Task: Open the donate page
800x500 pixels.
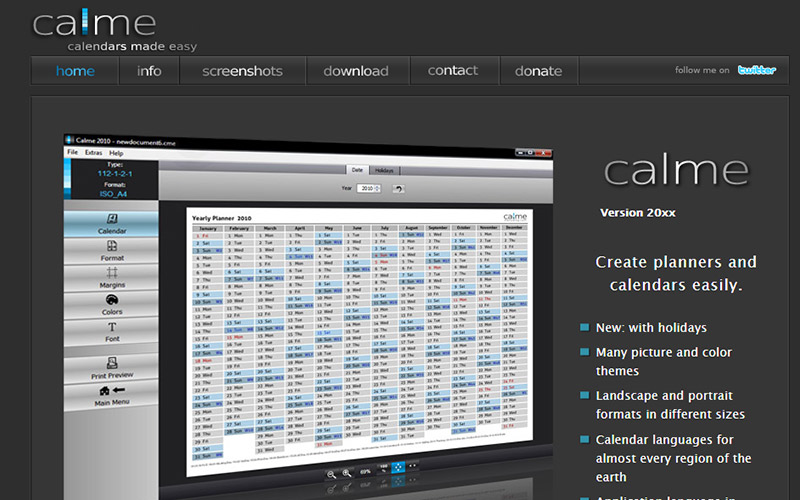Action: tap(538, 70)
